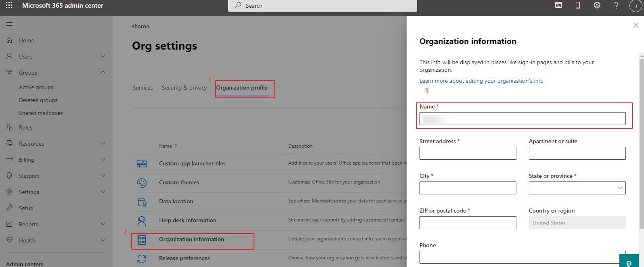Click the Custom app launcher tiles icon
Screen dimensions: 644x267
[142, 164]
